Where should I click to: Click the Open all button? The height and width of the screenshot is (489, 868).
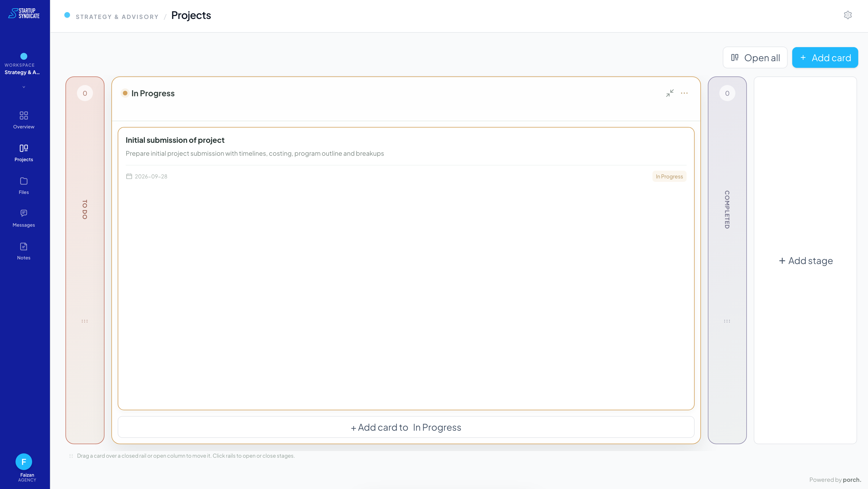[x=755, y=58]
